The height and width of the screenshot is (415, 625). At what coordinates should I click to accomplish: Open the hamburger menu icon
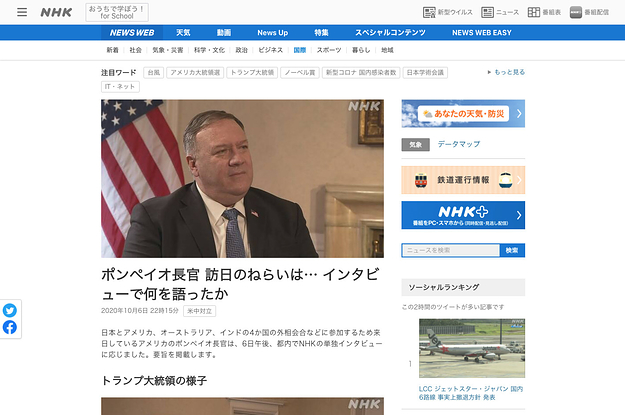point(22,12)
